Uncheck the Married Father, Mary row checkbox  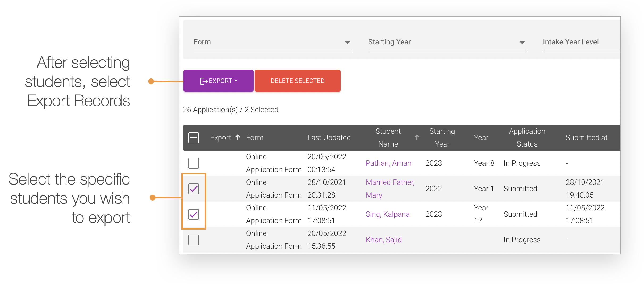(193, 189)
